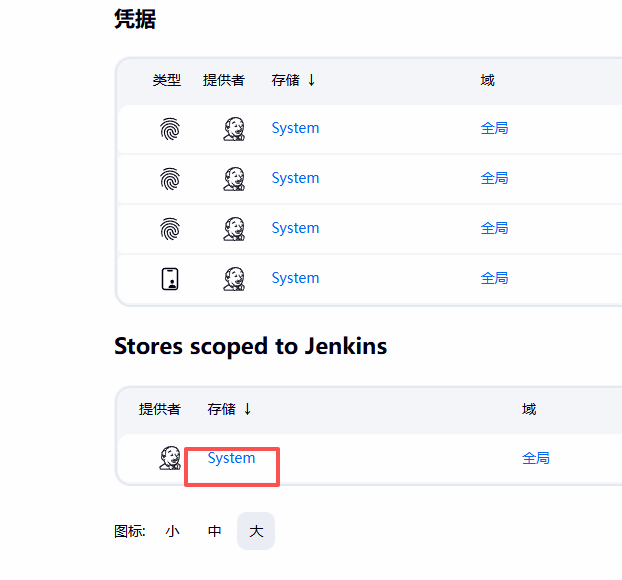Sort the Stores scoped table by 存储 column
Screen dimensions: 622x580
click(229, 409)
